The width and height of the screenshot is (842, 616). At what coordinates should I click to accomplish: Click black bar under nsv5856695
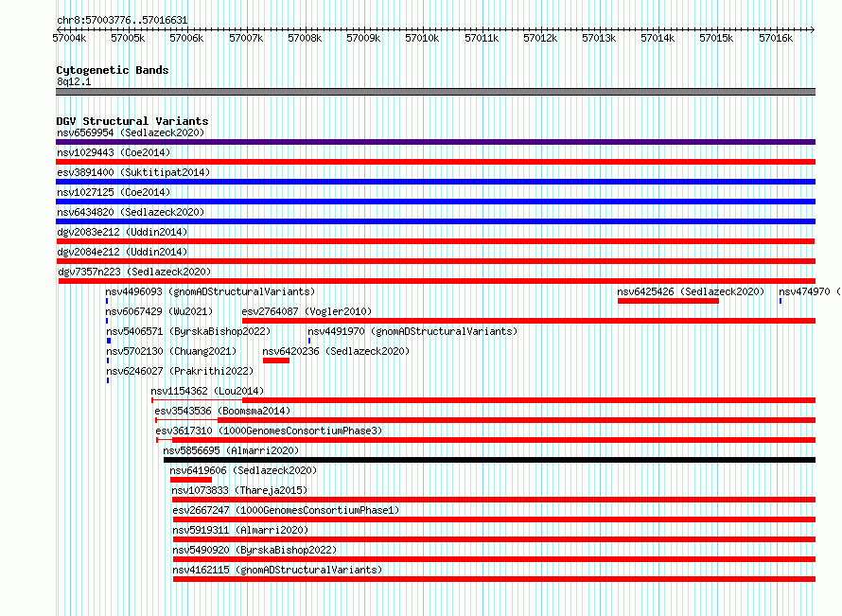point(490,460)
